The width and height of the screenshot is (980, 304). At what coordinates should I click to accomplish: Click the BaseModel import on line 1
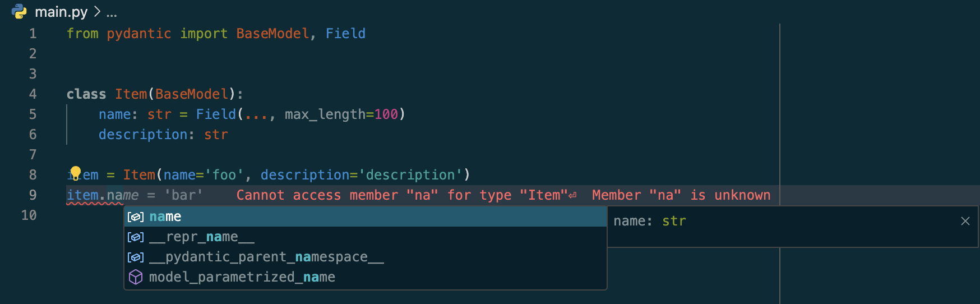pos(272,34)
